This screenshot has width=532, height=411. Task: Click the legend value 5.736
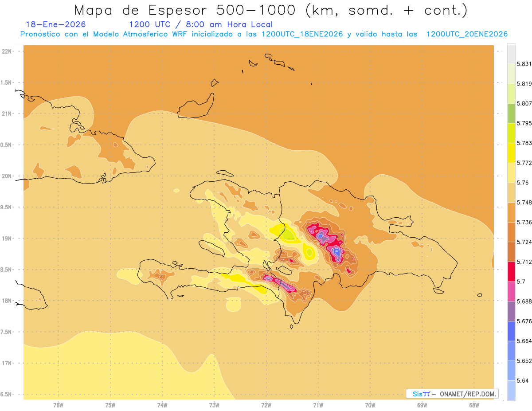524,222
